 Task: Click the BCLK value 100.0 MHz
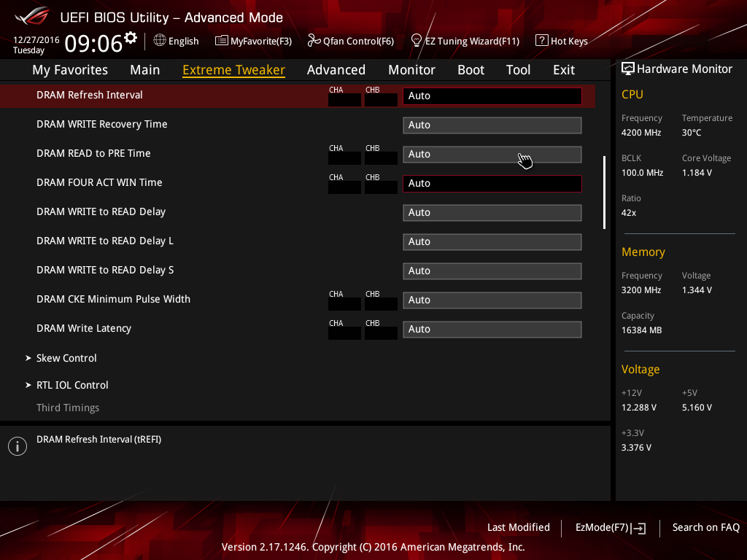point(642,172)
